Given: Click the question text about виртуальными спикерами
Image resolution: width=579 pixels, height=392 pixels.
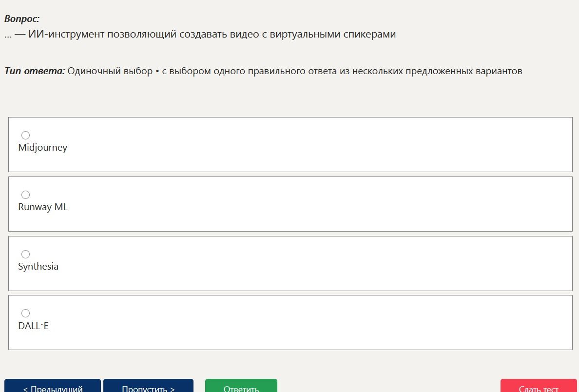Looking at the screenshot, I should [x=200, y=34].
